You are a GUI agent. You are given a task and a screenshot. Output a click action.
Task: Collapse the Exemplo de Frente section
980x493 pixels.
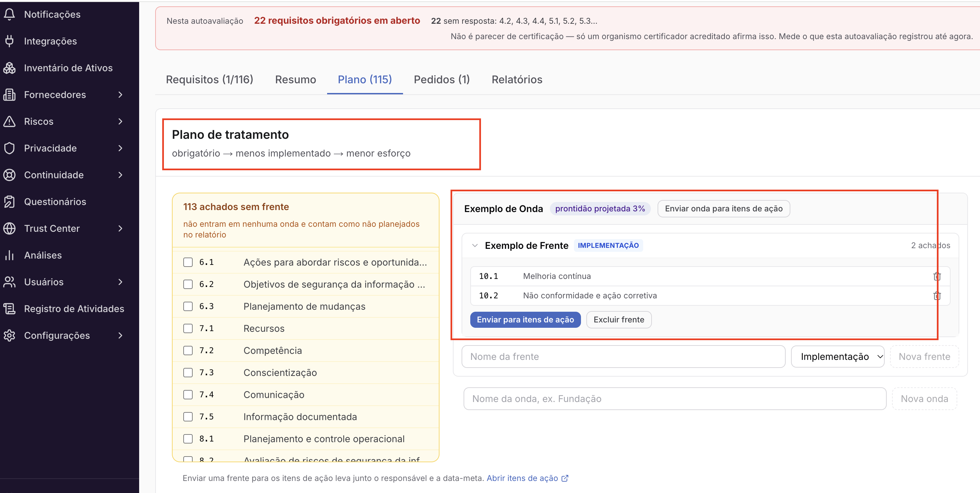point(475,245)
